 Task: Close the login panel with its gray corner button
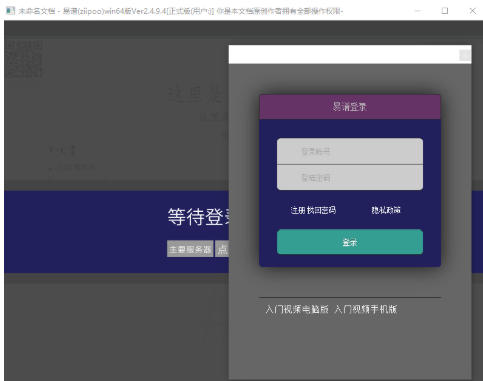click(465, 55)
